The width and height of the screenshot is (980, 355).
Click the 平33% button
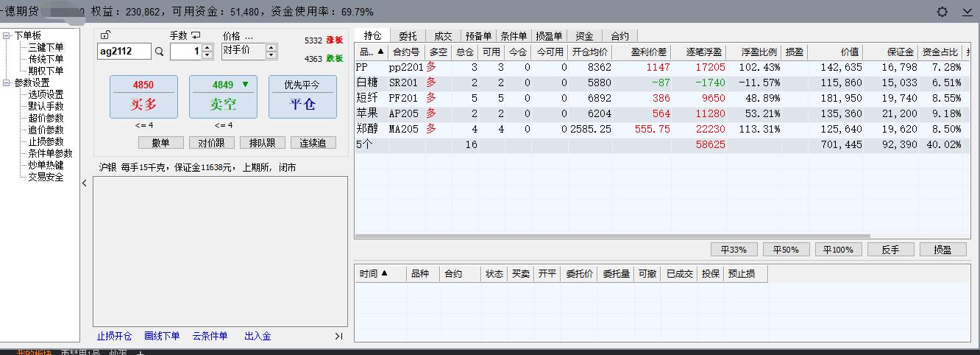[x=734, y=250]
